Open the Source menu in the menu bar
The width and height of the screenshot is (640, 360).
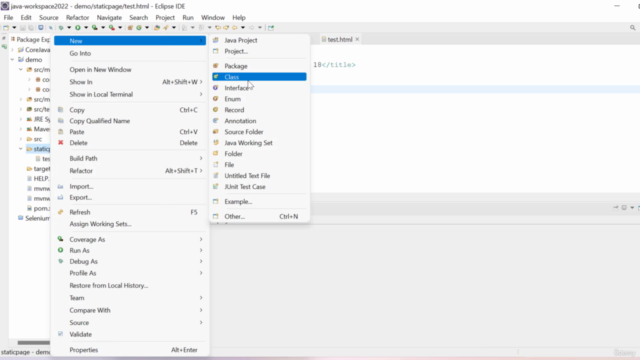pyautogui.click(x=49, y=18)
